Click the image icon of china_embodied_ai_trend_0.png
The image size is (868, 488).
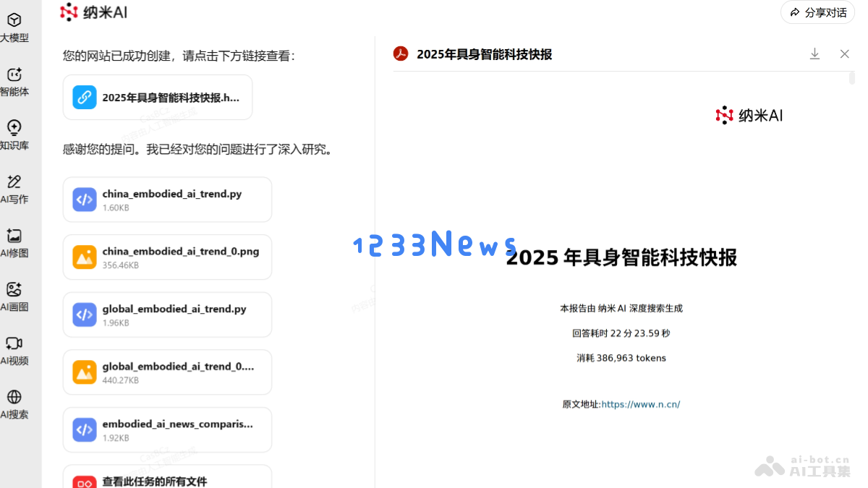point(85,257)
